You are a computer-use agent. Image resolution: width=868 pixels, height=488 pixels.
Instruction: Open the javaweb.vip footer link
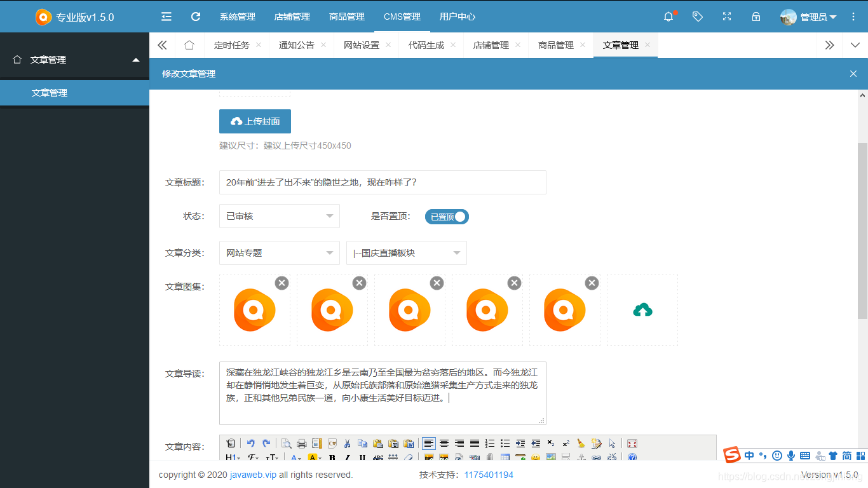point(253,475)
